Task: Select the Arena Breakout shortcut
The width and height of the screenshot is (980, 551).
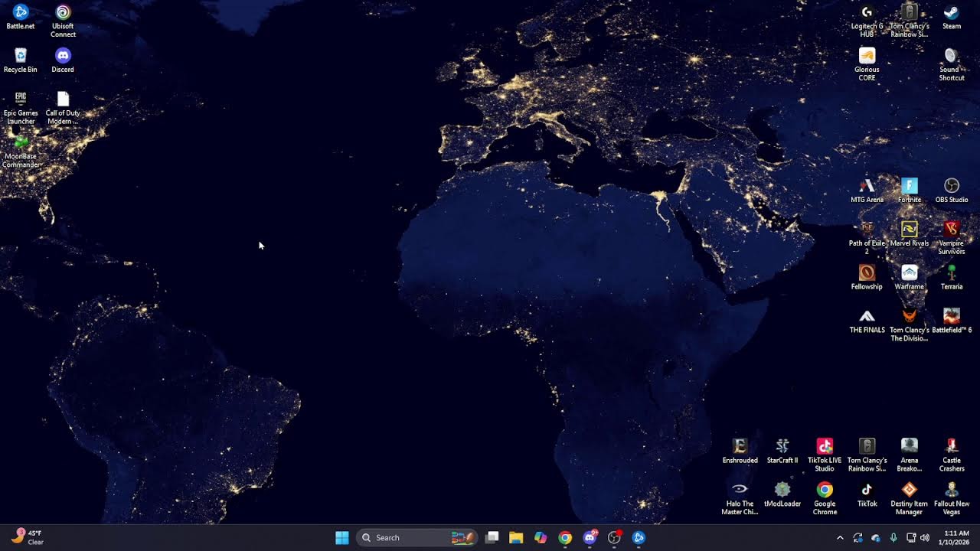Action: [x=910, y=455]
